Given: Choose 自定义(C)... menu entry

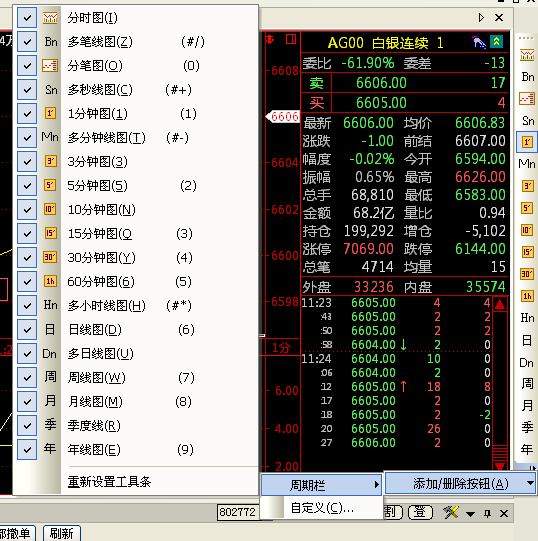Looking at the screenshot, I should point(322,508).
